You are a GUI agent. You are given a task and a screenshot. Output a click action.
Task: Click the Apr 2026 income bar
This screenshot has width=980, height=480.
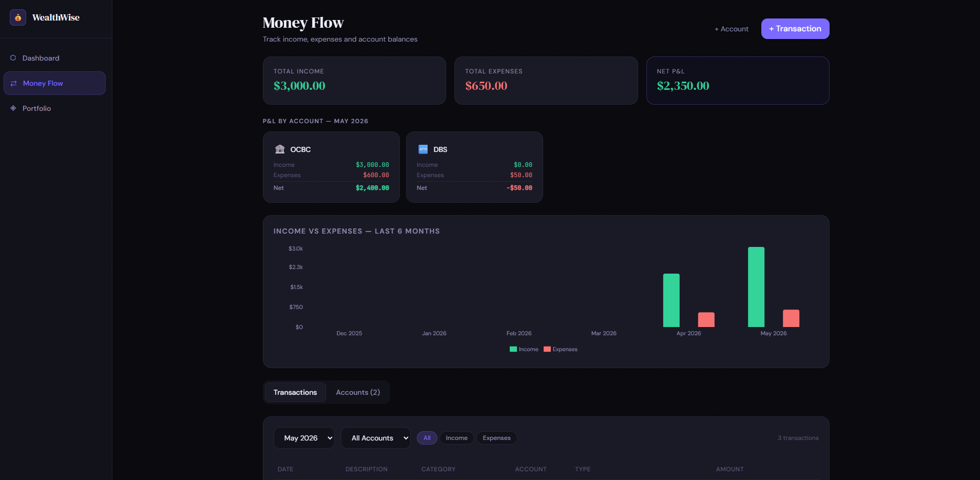click(671, 300)
